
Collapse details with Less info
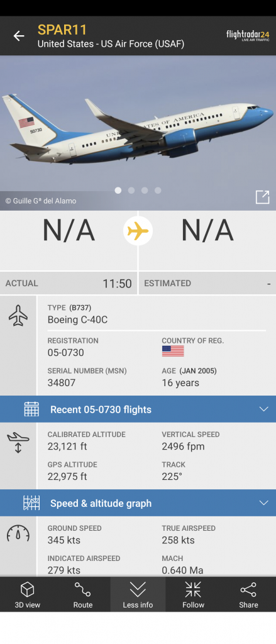click(138, 595)
